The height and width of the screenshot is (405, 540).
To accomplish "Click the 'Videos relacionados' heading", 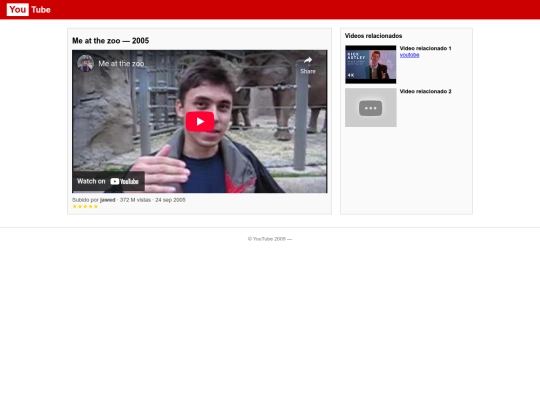I will coord(373,36).
